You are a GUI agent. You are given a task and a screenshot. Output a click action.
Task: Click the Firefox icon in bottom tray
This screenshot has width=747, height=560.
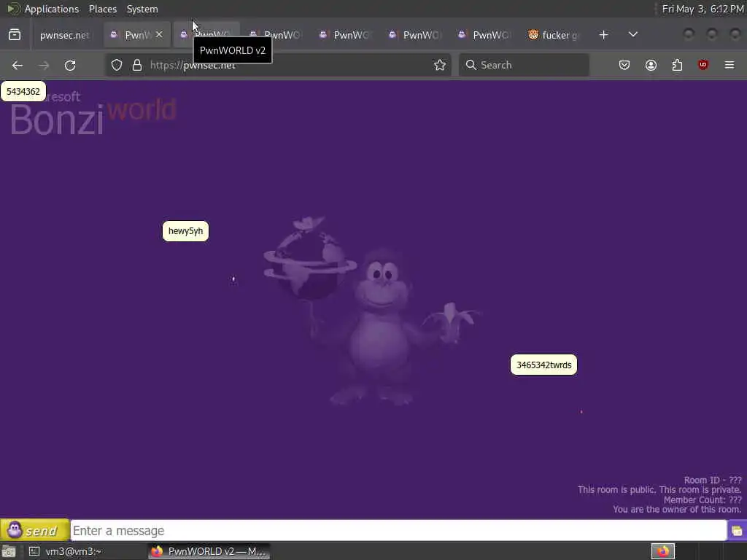662,551
